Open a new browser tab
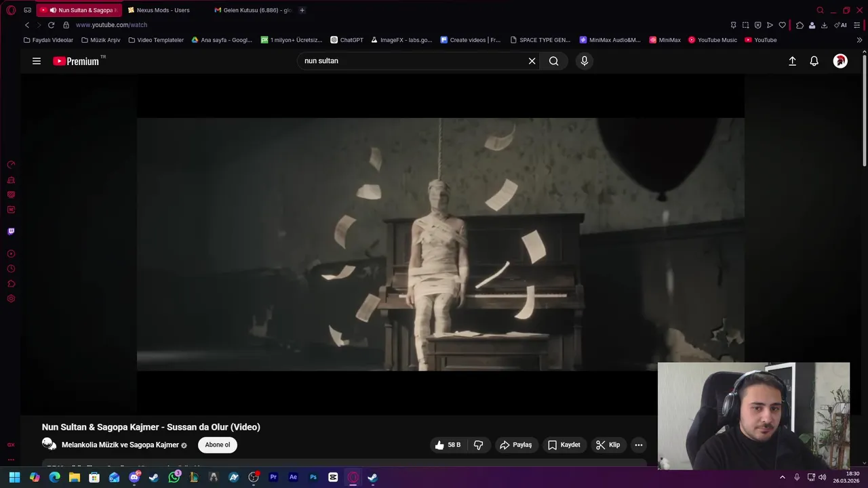Image resolution: width=868 pixels, height=488 pixels. 302,10
